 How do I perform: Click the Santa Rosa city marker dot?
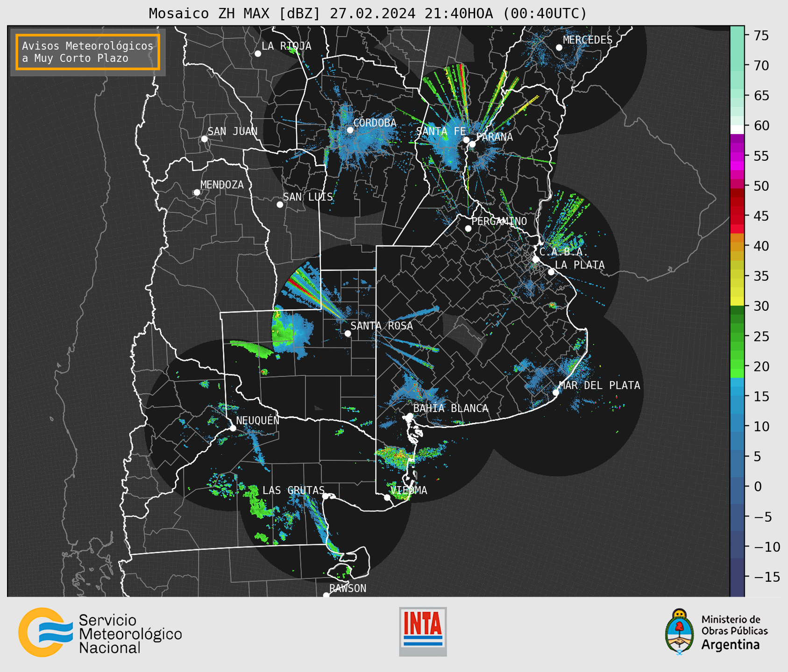(x=348, y=334)
